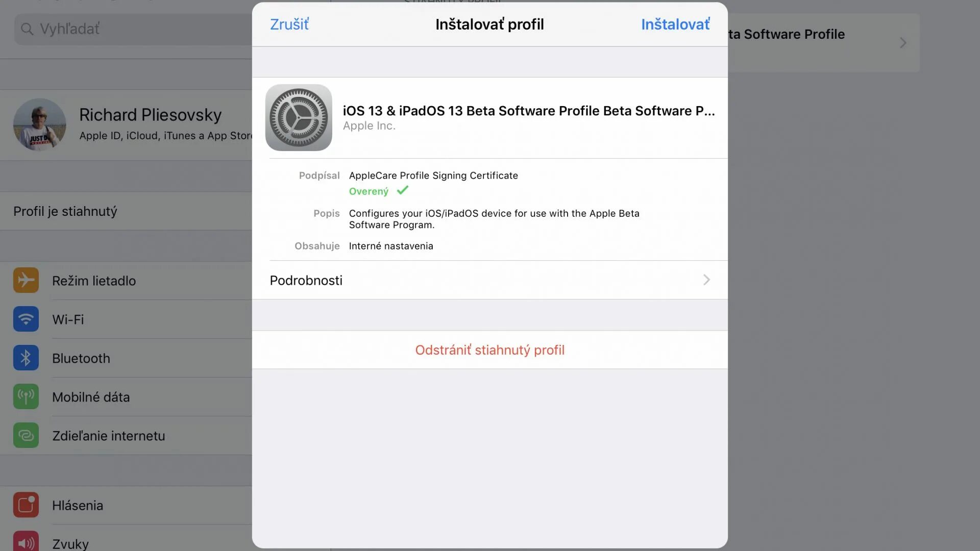Click the Mobile Data icon

click(x=26, y=396)
